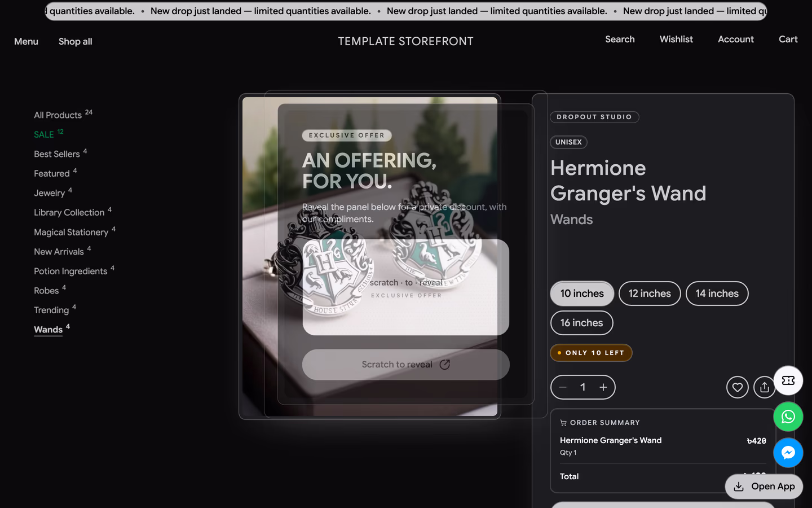Decrease quantity with minus button

click(563, 387)
